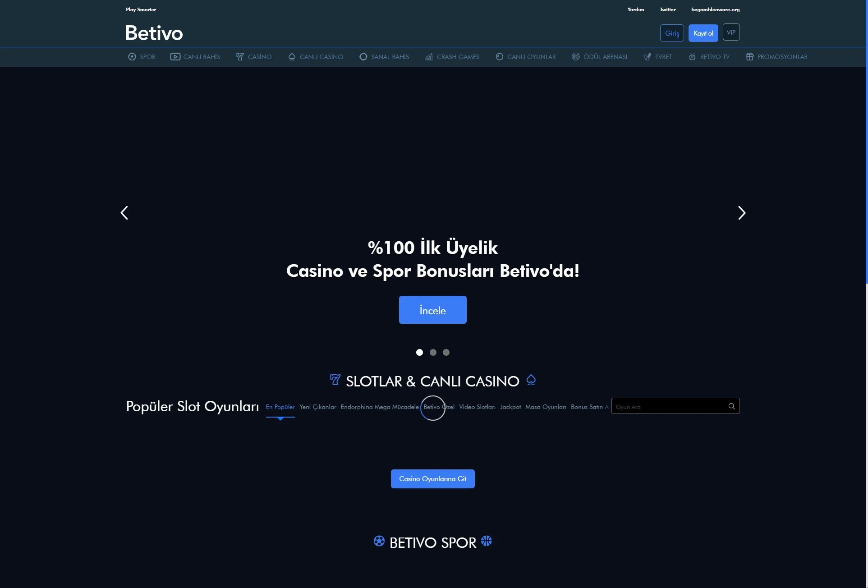Click the page vertical scrollbar thumb
Viewport: 868px width, 588px height.
[866, 142]
